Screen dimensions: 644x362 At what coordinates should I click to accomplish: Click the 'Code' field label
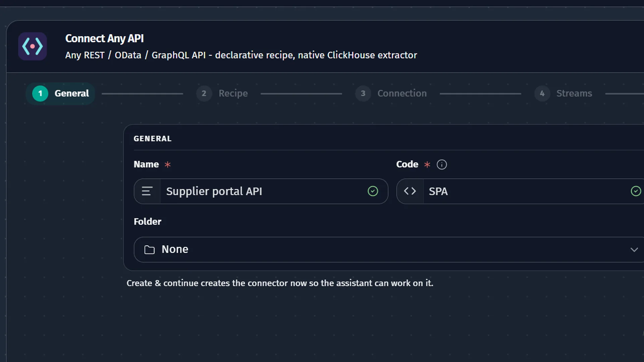click(407, 164)
